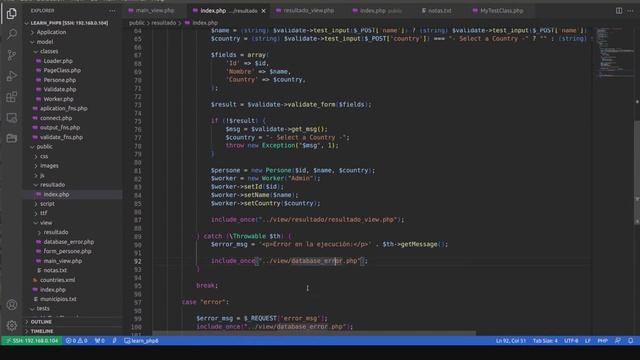The width and height of the screenshot is (640, 360).
Task: Collapse the LEARN_PHP8 root folder
Action: 69,23
